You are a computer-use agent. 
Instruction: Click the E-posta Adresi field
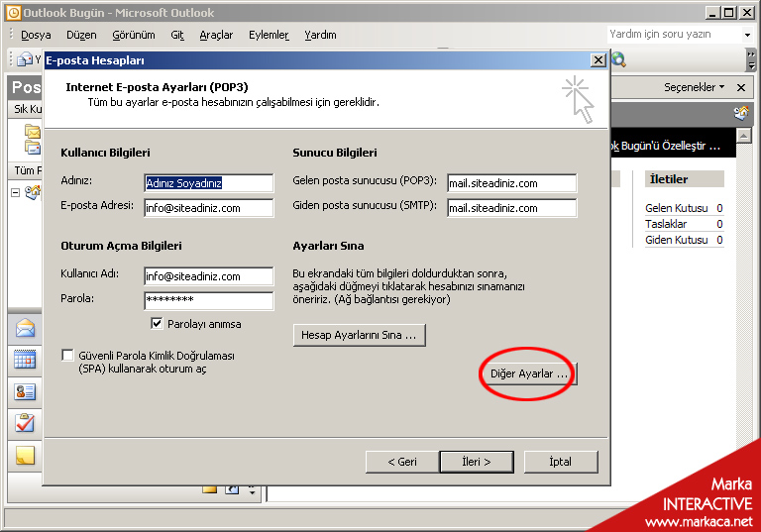click(x=209, y=208)
